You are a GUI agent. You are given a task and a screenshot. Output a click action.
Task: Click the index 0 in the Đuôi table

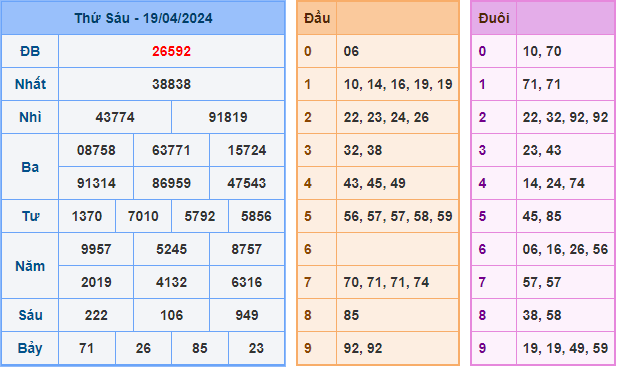(x=482, y=51)
